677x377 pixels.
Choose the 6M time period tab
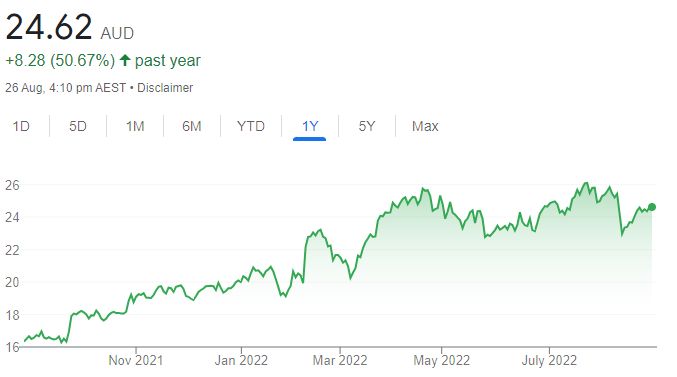192,126
